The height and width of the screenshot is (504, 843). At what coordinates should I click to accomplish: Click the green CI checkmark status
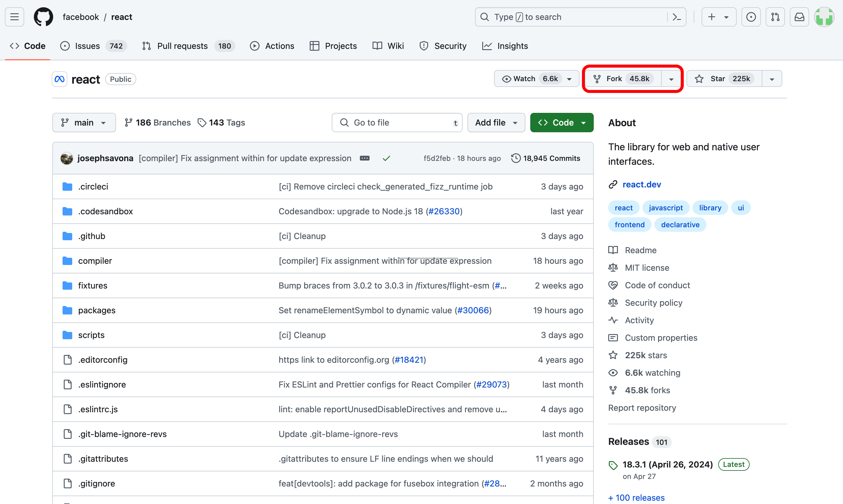tap(386, 158)
